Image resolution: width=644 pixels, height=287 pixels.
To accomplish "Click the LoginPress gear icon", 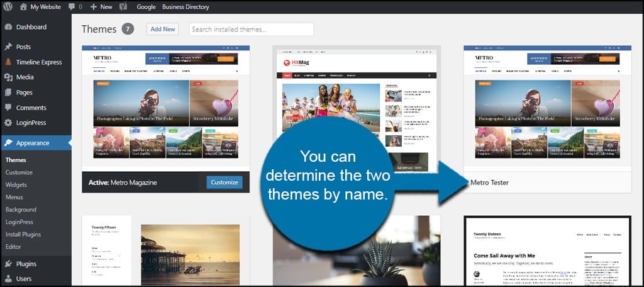I will tap(8, 123).
